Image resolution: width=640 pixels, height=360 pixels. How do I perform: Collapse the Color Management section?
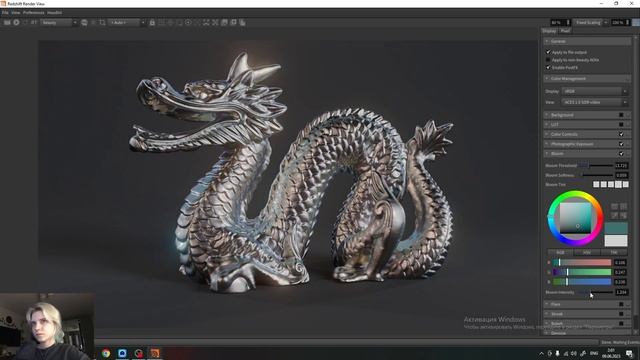pos(587,79)
